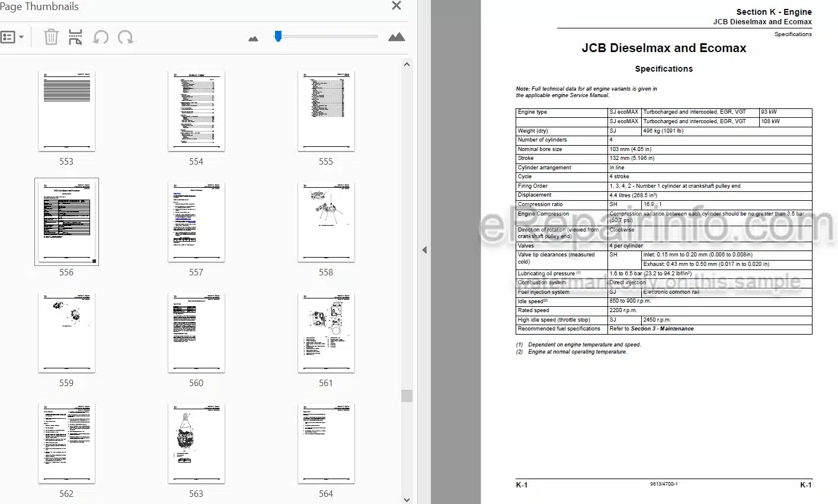
Task: Select page 558 thumbnail
Action: (326, 222)
